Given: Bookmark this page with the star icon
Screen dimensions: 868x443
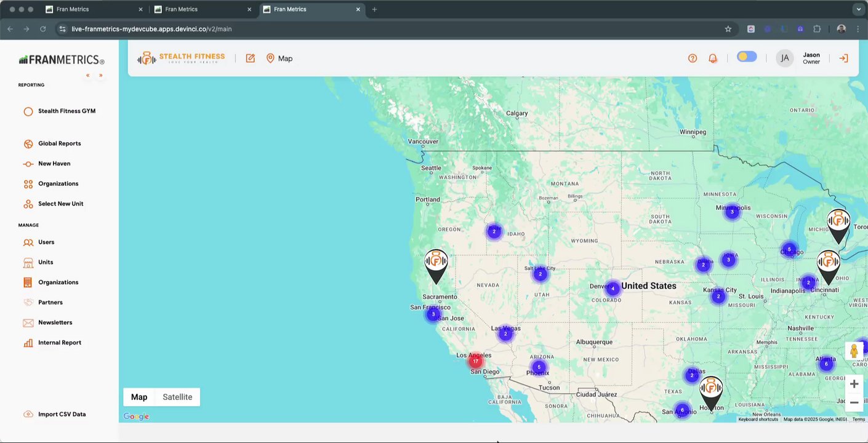Looking at the screenshot, I should (x=728, y=29).
